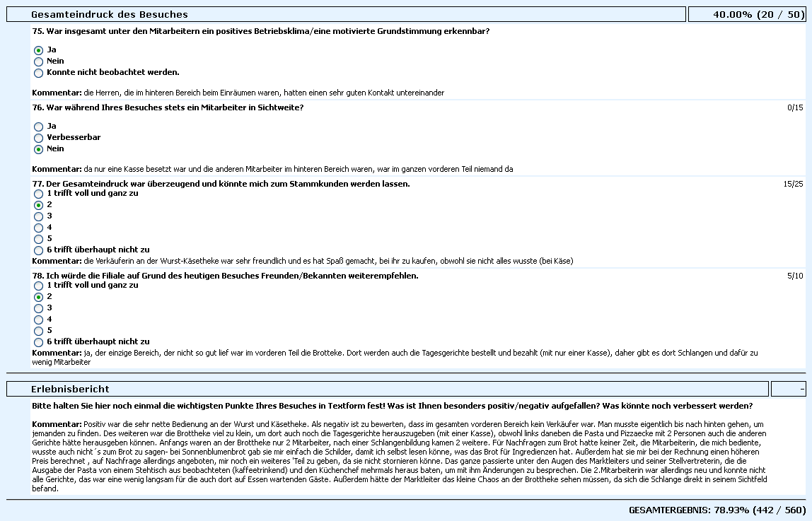Select "Nein" for question 75
The width and height of the screenshot is (812, 521).
click(38, 62)
